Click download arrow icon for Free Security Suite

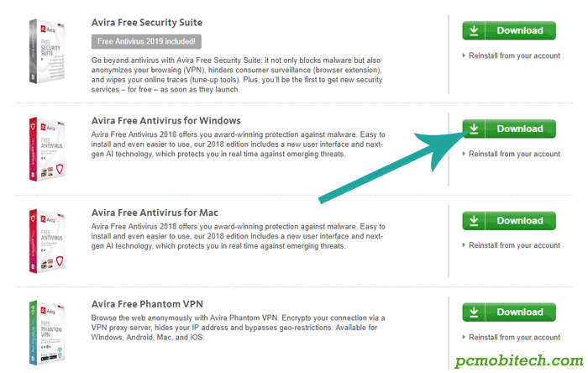tap(474, 30)
